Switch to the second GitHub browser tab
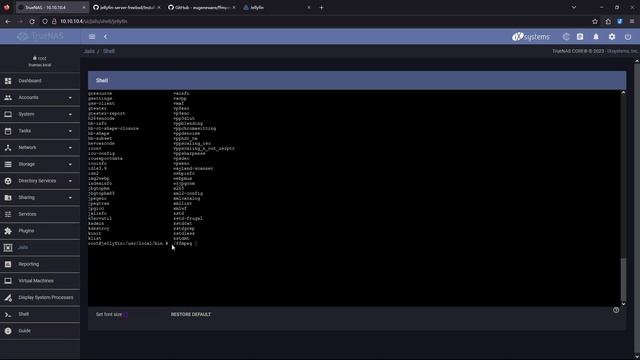The image size is (640, 360). coord(202,7)
